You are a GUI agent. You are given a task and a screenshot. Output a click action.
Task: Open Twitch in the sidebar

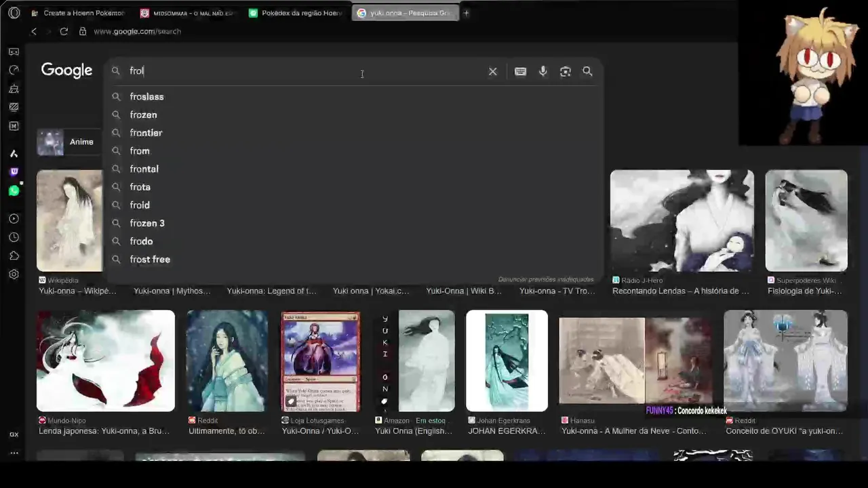click(14, 172)
